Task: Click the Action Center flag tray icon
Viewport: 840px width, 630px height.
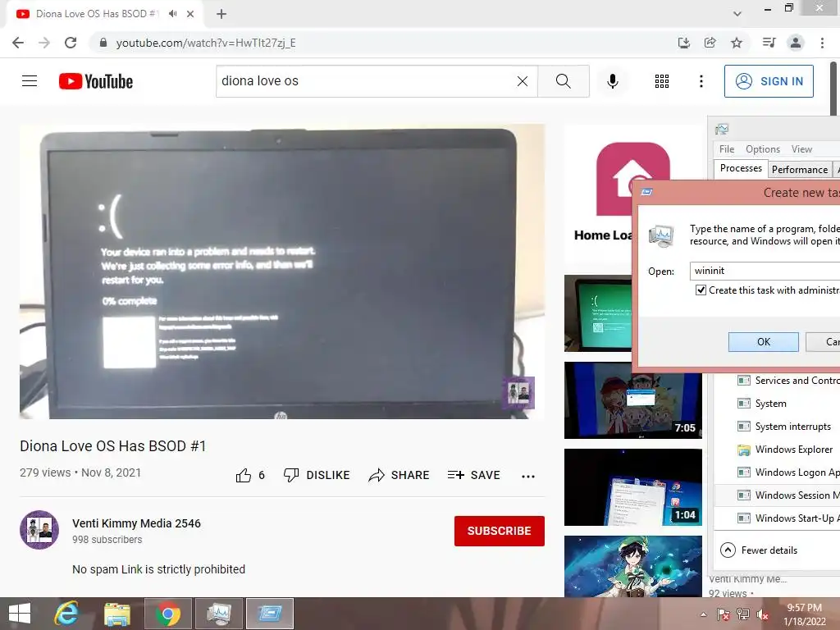Action: (723, 614)
